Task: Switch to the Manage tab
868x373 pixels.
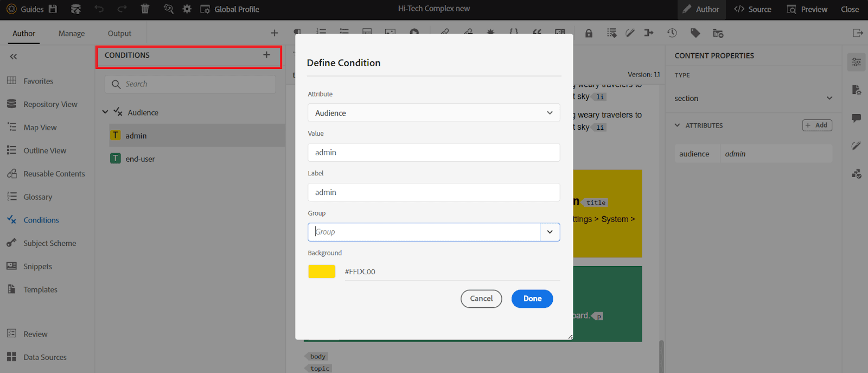Action: [x=72, y=34]
